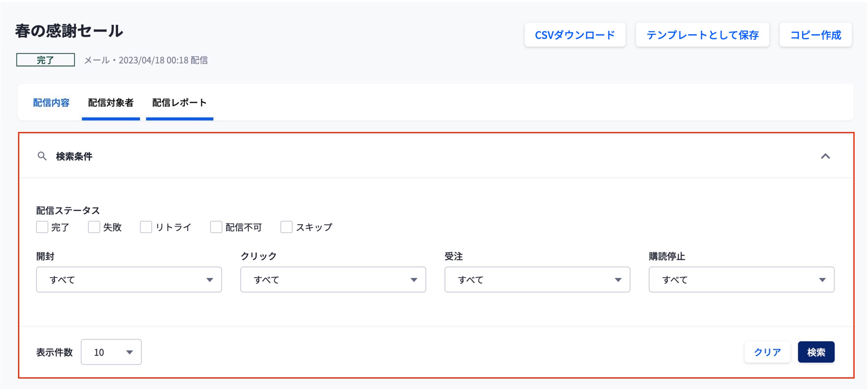Open the 配信対象者 tab
Image resolution: width=868 pixels, height=391 pixels.
(111, 103)
